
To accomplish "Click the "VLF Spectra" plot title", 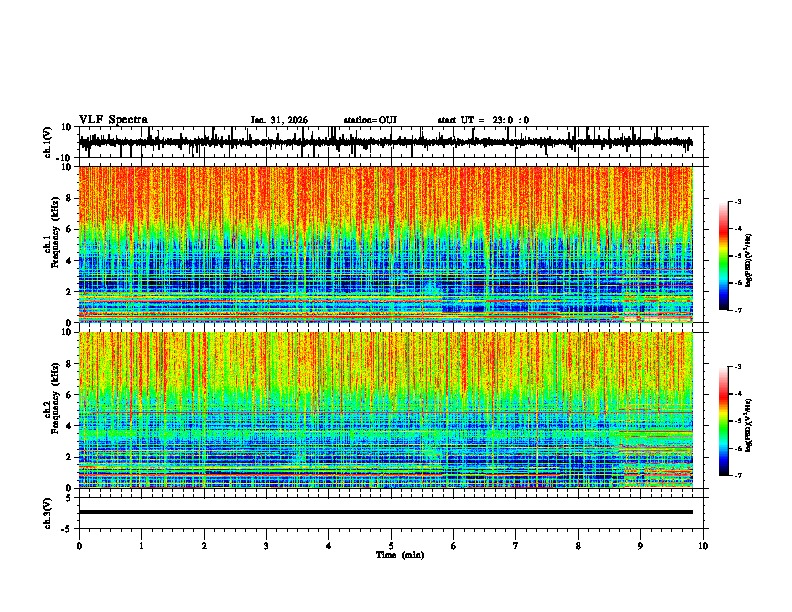I will [x=113, y=120].
